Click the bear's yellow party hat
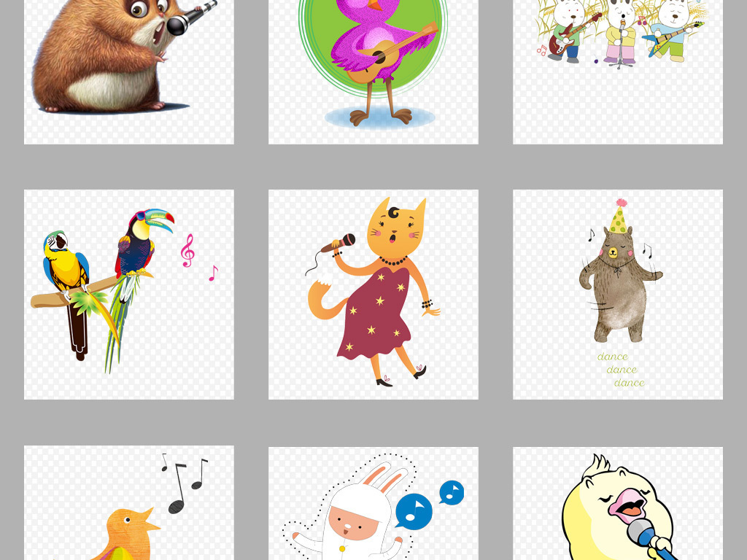The image size is (747, 560). pos(619,217)
